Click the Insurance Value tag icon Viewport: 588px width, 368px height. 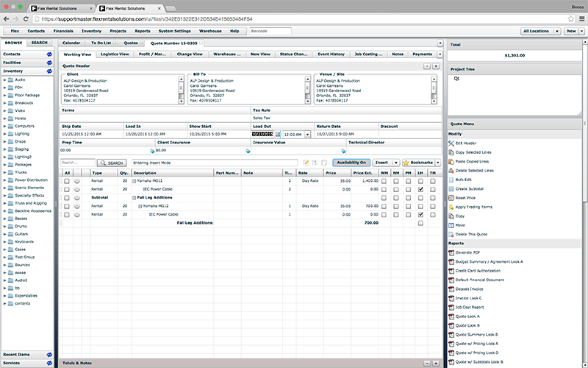coord(343,151)
